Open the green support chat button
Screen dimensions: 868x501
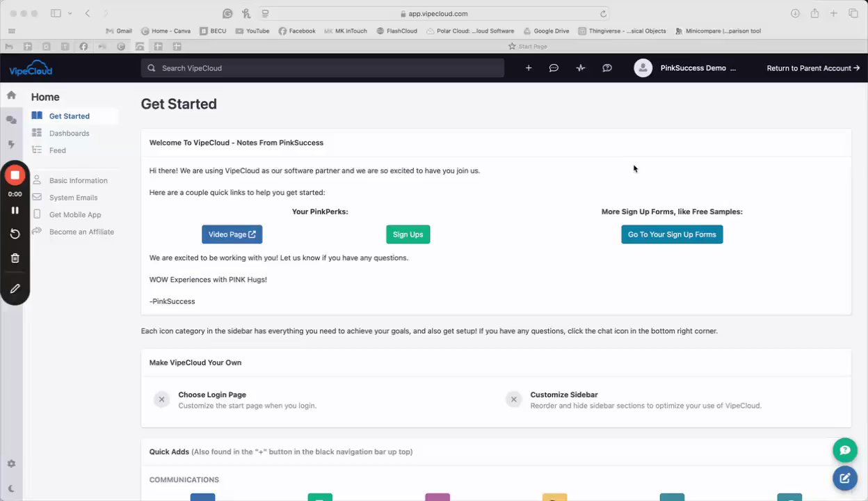[845, 450]
